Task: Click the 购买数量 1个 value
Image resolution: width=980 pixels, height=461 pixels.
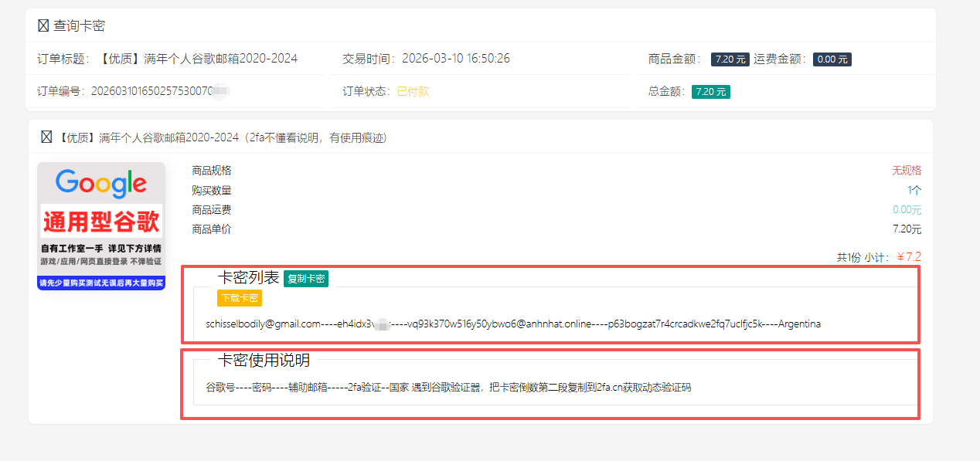Action: click(x=914, y=190)
